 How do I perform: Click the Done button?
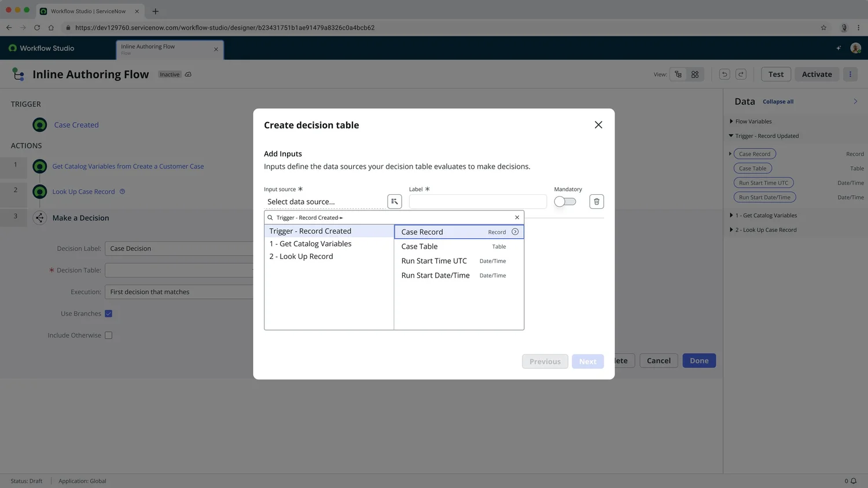click(699, 361)
